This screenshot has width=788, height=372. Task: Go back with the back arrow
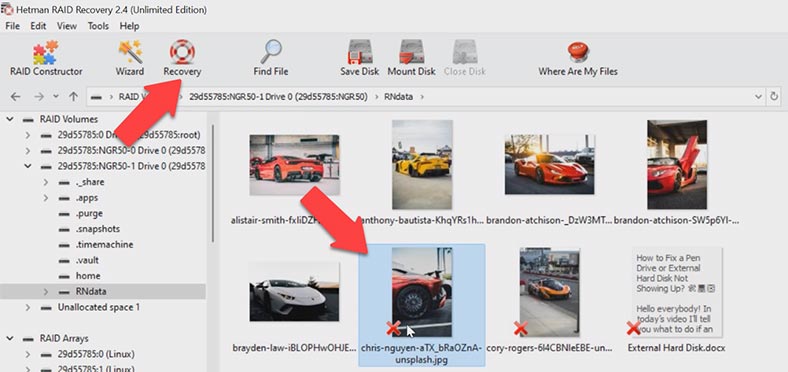click(16, 97)
